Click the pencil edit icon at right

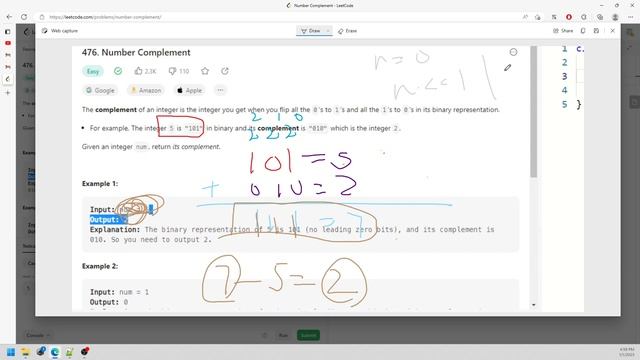[507, 68]
